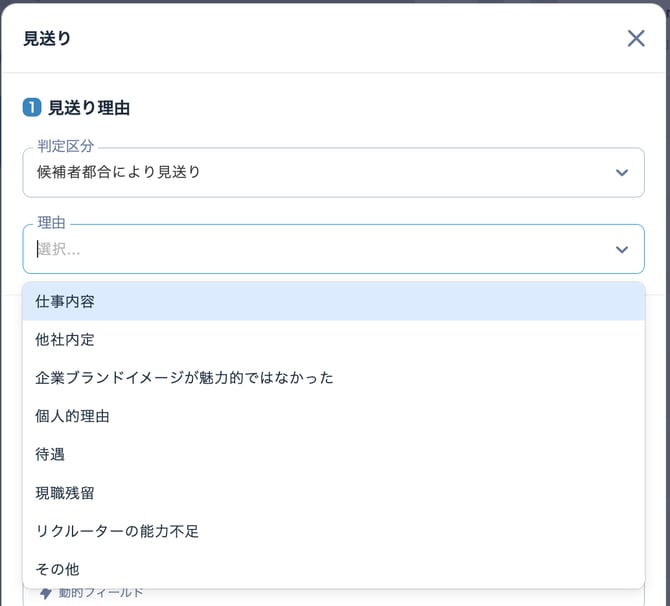Image resolution: width=670 pixels, height=606 pixels.
Task: Collapse the 理由 dropdown chevron
Action: [x=622, y=249]
